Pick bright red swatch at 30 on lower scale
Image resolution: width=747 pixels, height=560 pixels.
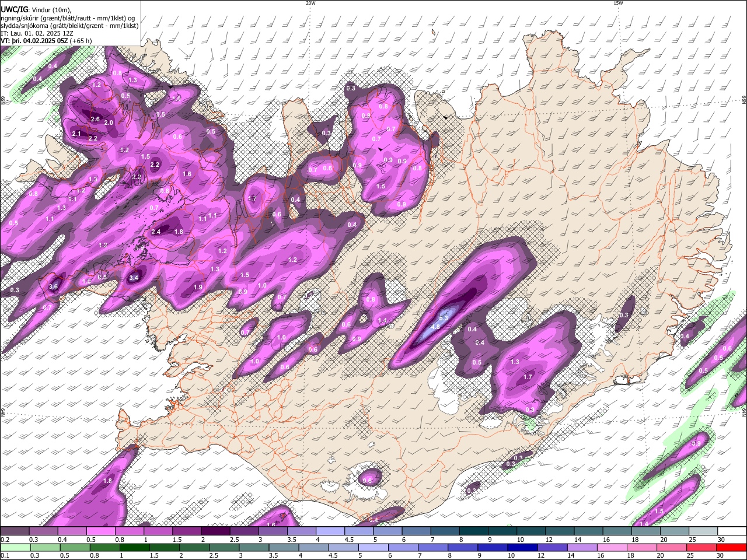[731, 547]
